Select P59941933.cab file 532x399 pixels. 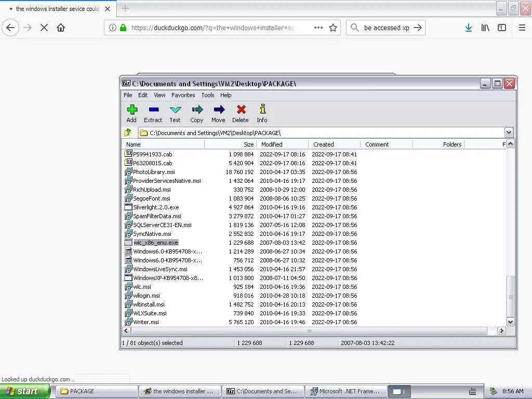coord(152,154)
